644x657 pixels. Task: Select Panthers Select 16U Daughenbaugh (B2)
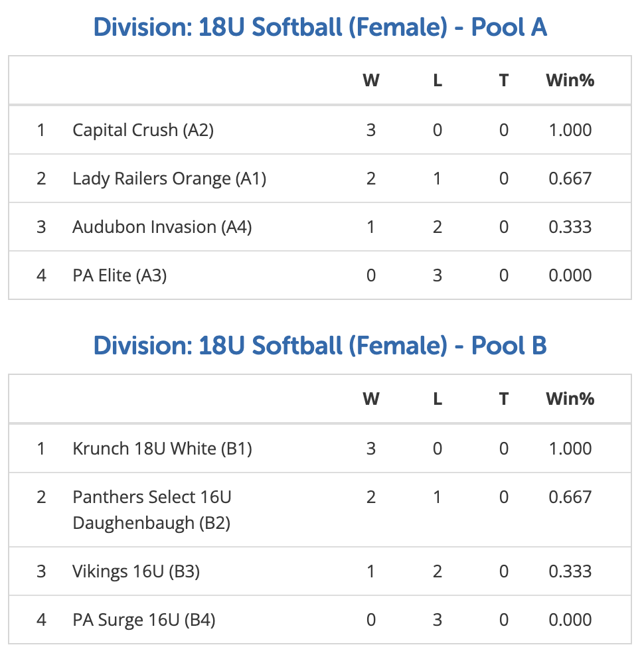point(152,510)
